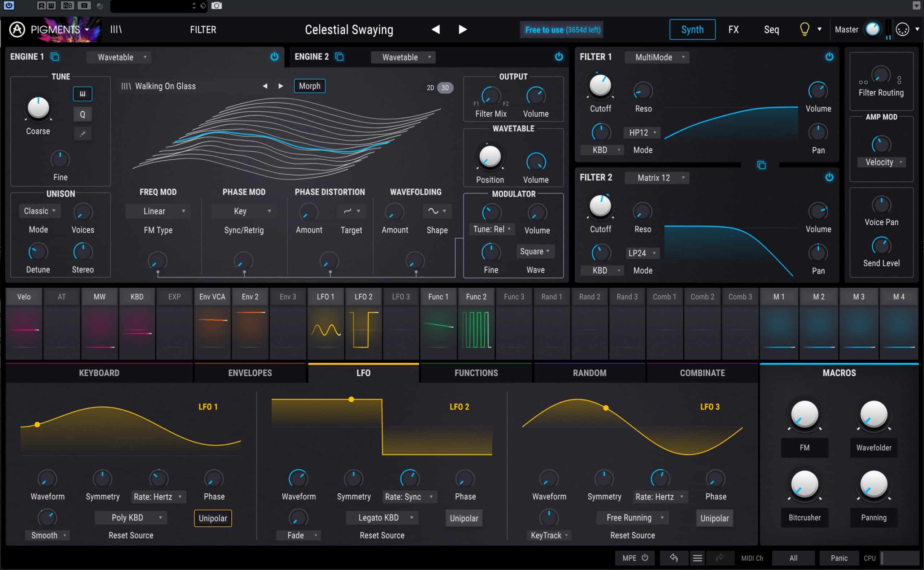Viewport: 924px width, 570px height.
Task: Open Unison Classic mode dropdown
Action: click(x=40, y=211)
